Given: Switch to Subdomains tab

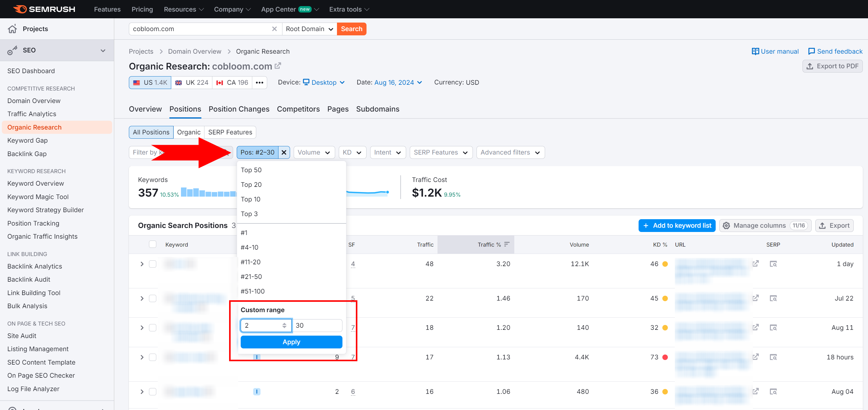Looking at the screenshot, I should click(377, 109).
